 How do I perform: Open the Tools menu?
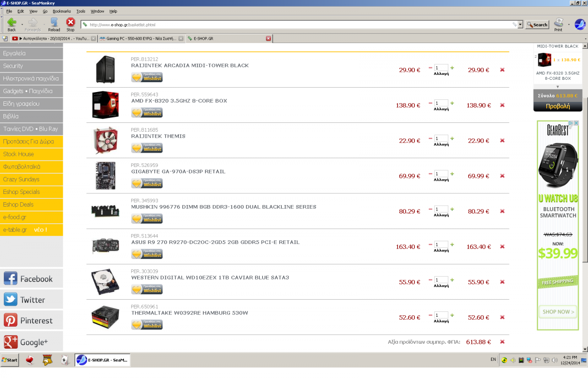(81, 11)
